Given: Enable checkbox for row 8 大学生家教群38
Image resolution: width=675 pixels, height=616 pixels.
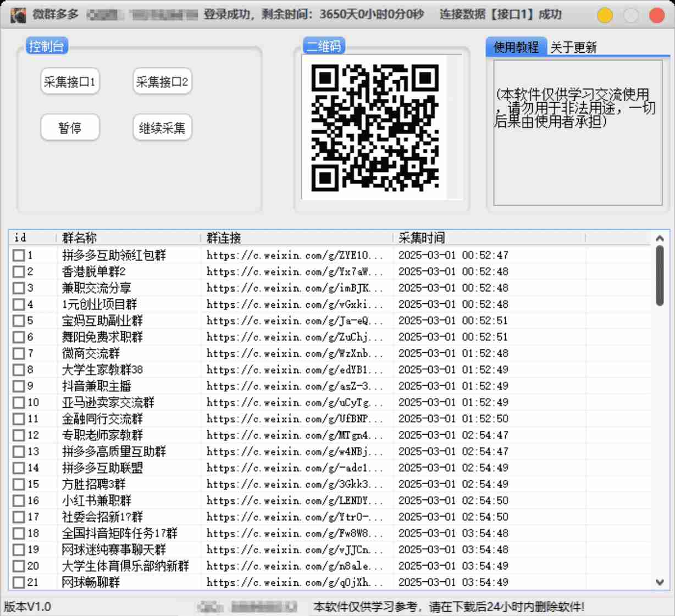Looking at the screenshot, I should click(x=19, y=369).
